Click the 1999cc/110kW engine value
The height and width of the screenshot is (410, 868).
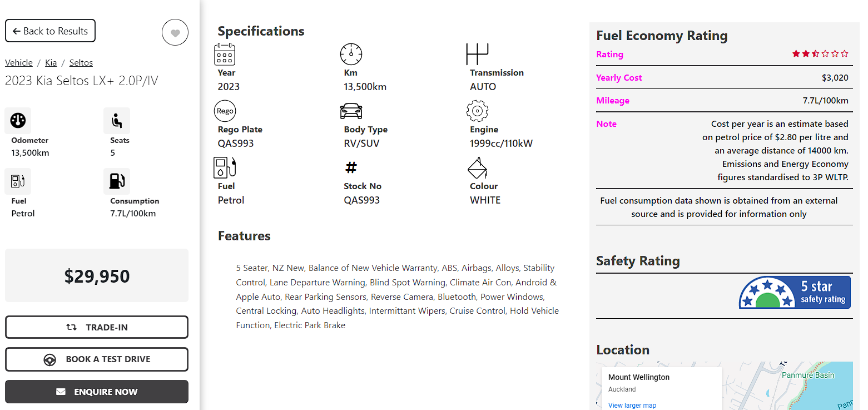click(x=501, y=143)
